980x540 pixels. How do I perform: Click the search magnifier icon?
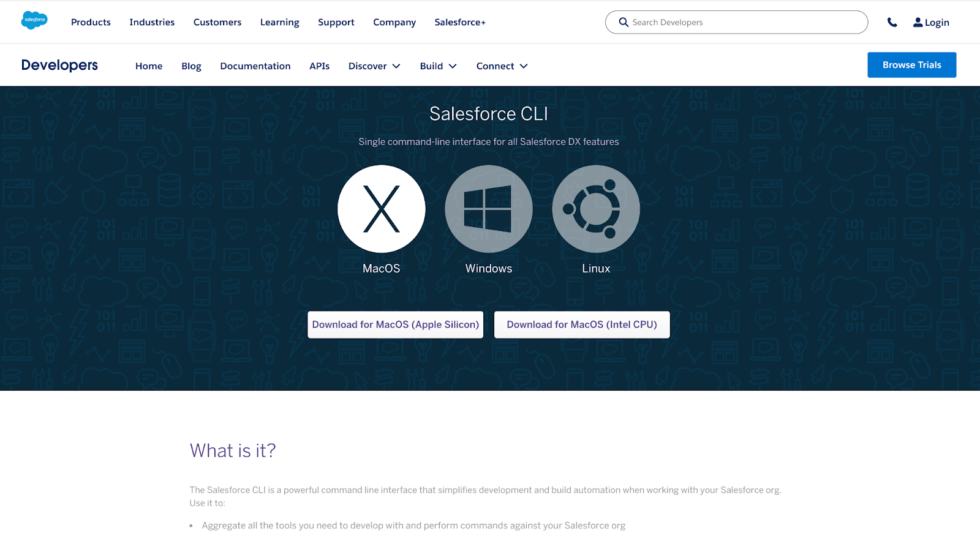pos(624,22)
